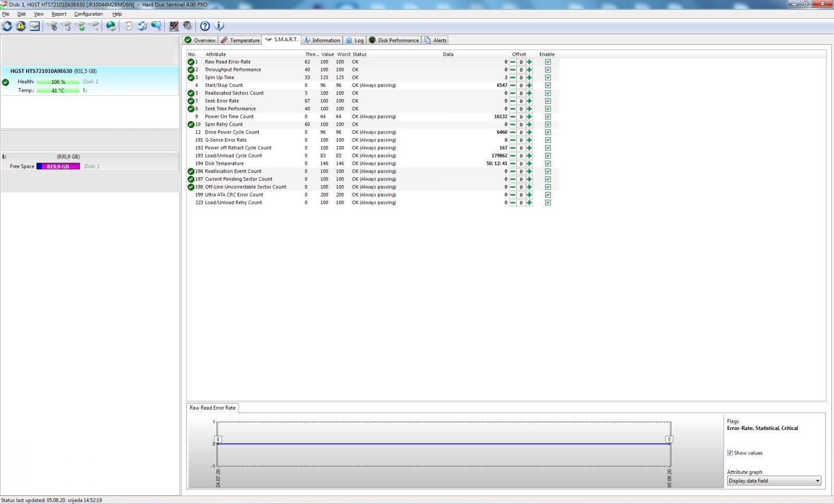Toggle Enable checkbox for Drive Power Cycle Count
834x504 pixels.
[548, 132]
